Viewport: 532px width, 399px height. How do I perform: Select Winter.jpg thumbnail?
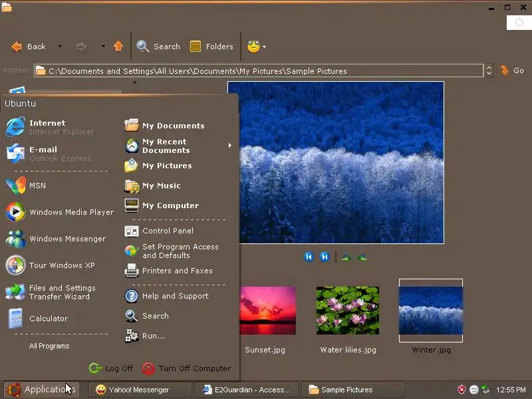tap(431, 311)
